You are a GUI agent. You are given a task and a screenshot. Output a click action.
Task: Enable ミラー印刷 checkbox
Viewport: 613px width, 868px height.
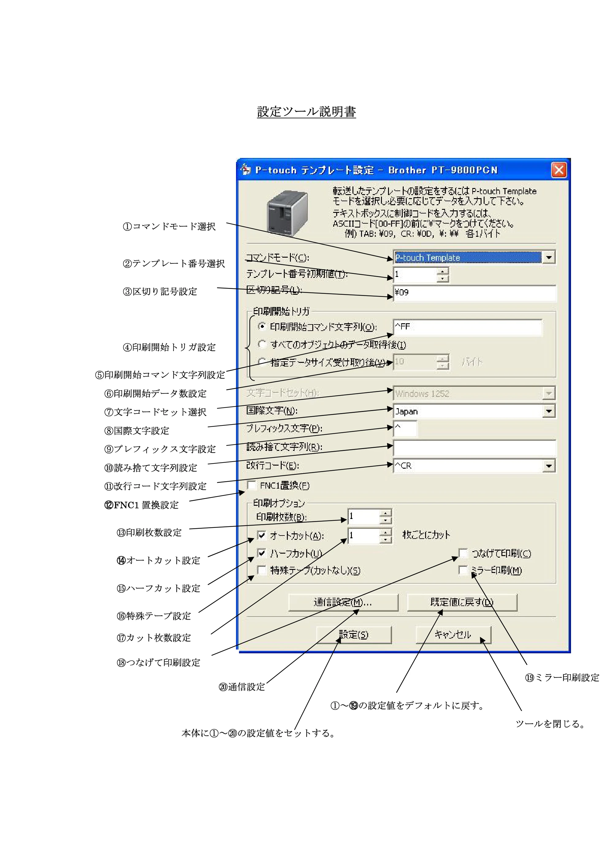463,570
